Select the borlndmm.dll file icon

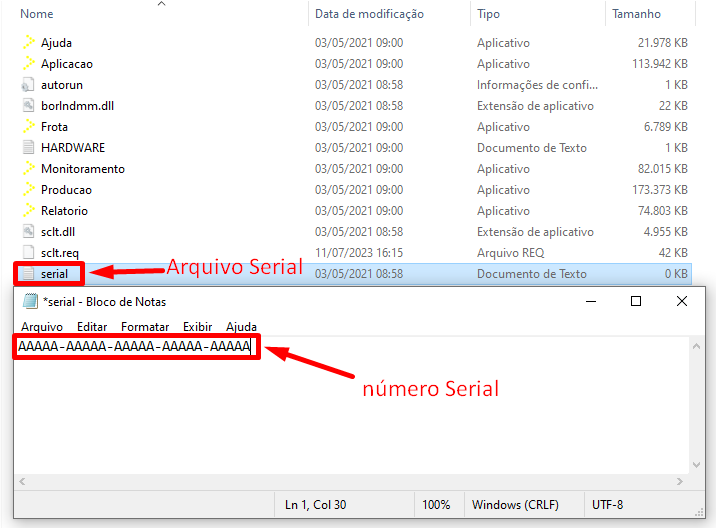click(x=29, y=106)
